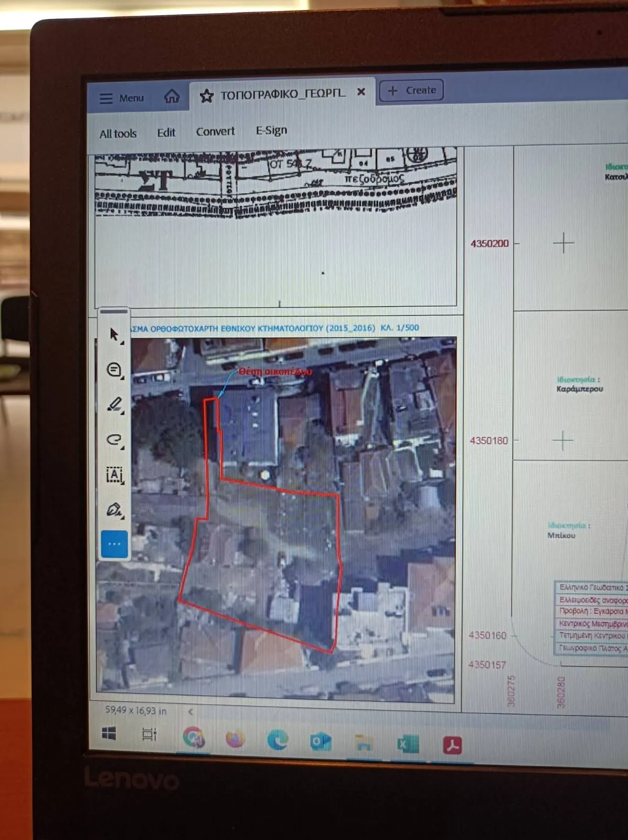Select E-Sign in the toolbar
Screen dimensions: 628x840
click(x=271, y=130)
